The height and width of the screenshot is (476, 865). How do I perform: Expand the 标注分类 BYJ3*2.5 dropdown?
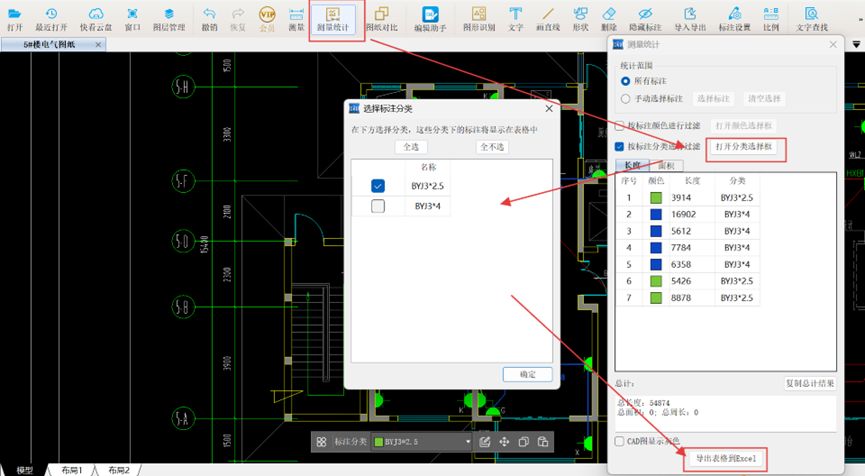click(x=468, y=441)
